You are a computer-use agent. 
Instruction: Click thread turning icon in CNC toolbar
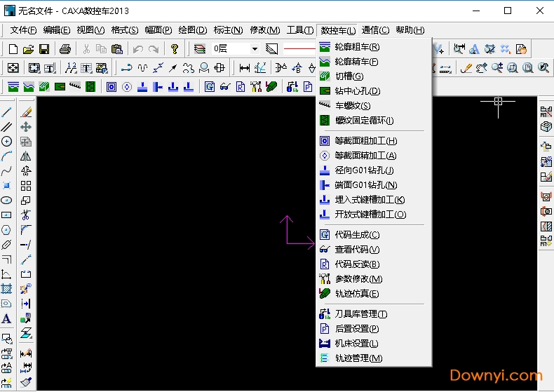75,86
